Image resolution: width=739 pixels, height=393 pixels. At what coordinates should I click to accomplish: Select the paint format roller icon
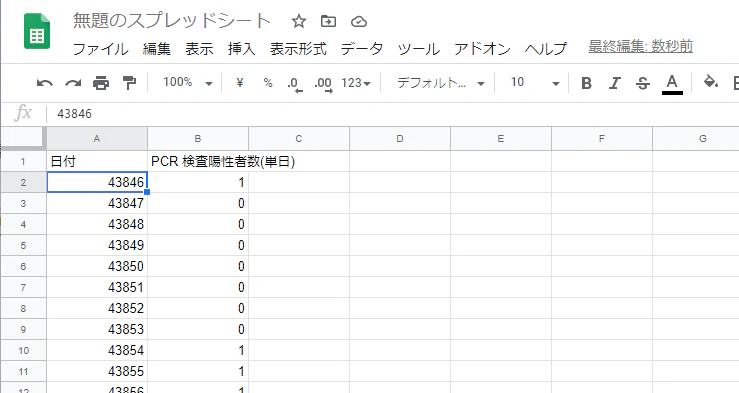pyautogui.click(x=129, y=83)
